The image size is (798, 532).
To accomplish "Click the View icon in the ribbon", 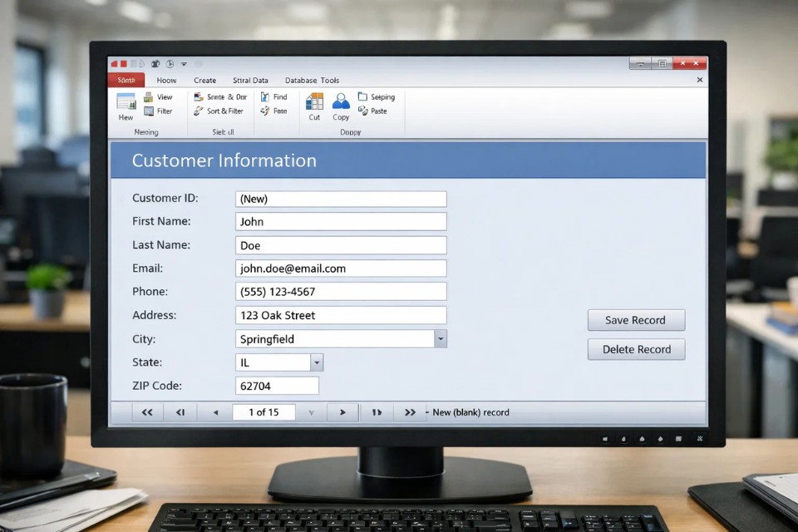I will coord(149,97).
